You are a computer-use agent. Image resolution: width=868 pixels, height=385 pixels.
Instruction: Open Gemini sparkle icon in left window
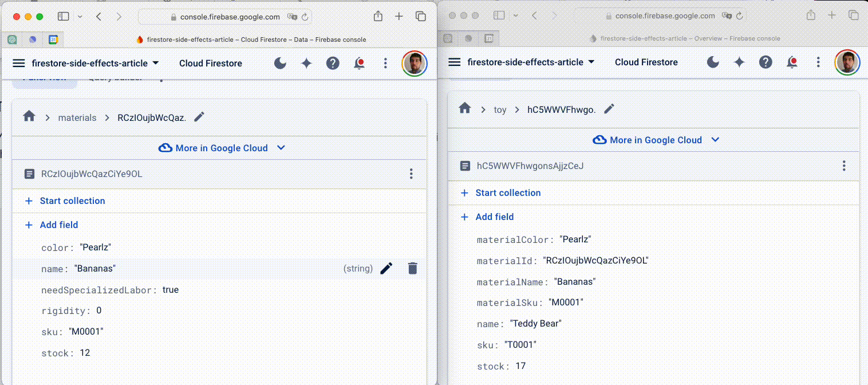(x=306, y=63)
